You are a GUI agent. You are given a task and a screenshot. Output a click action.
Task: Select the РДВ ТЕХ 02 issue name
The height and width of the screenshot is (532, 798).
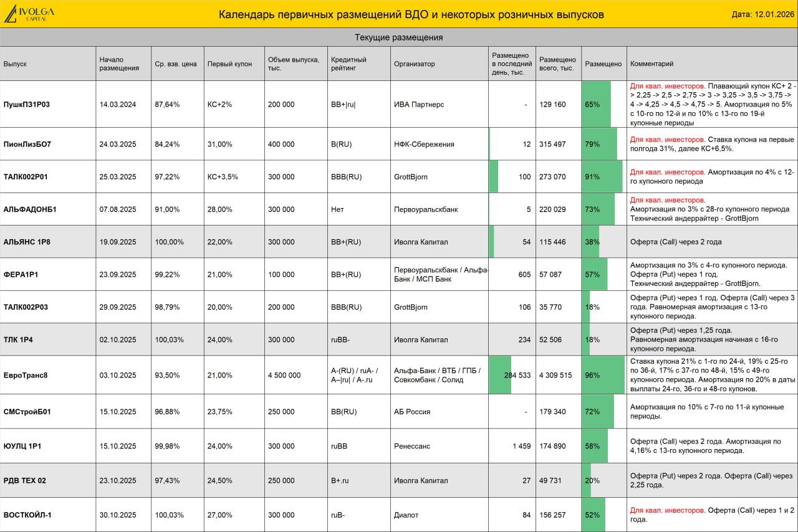[25, 480]
